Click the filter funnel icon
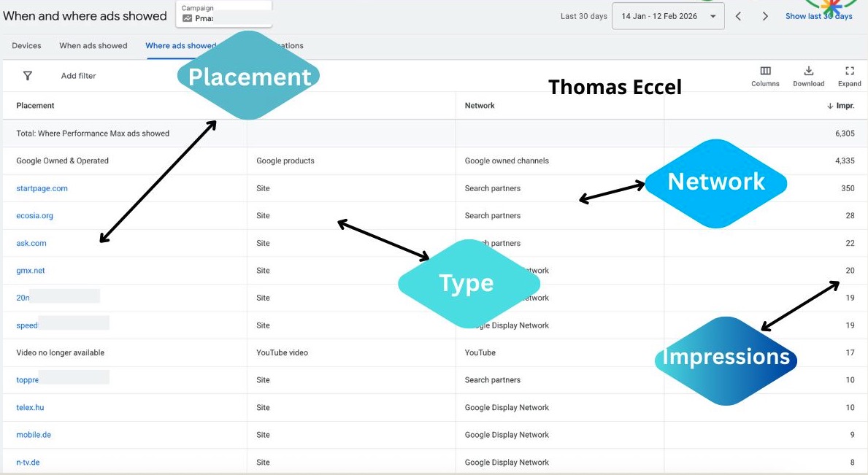This screenshot has height=475, width=868. (28, 76)
